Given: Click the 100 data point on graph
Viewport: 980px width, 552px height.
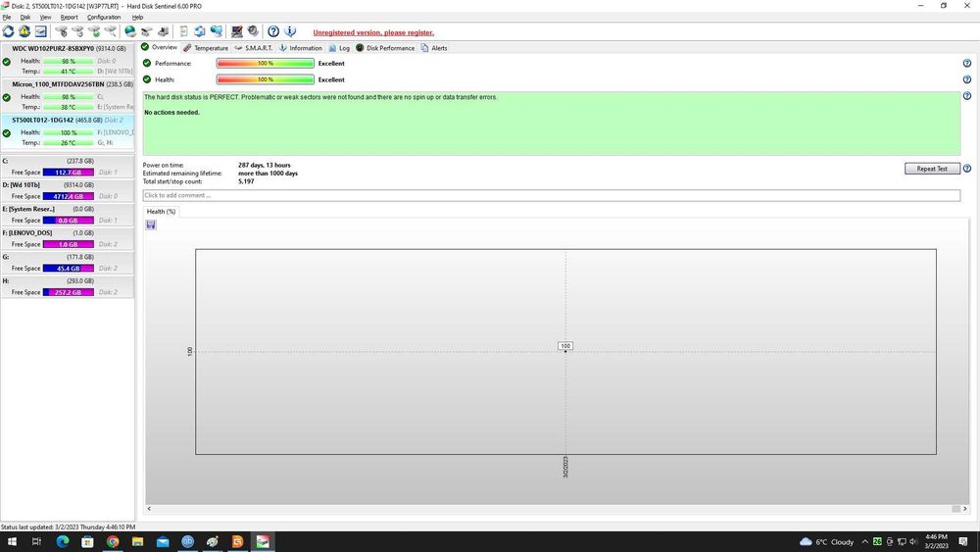Looking at the screenshot, I should (565, 351).
